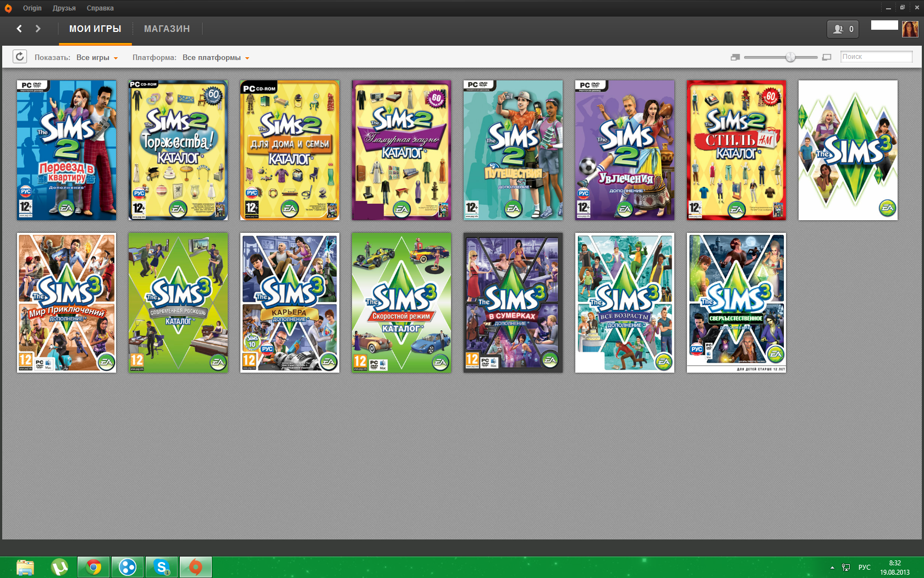924x578 pixels.
Task: Switch to the МОИ ИГРЫ tab
Action: [x=95, y=29]
